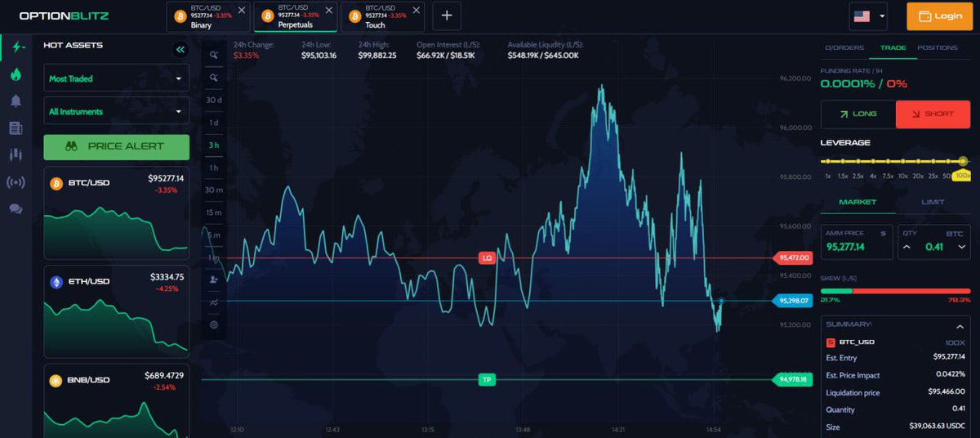Switch to the Touch BTC/USD tab
980x438 pixels.
coord(383,16)
